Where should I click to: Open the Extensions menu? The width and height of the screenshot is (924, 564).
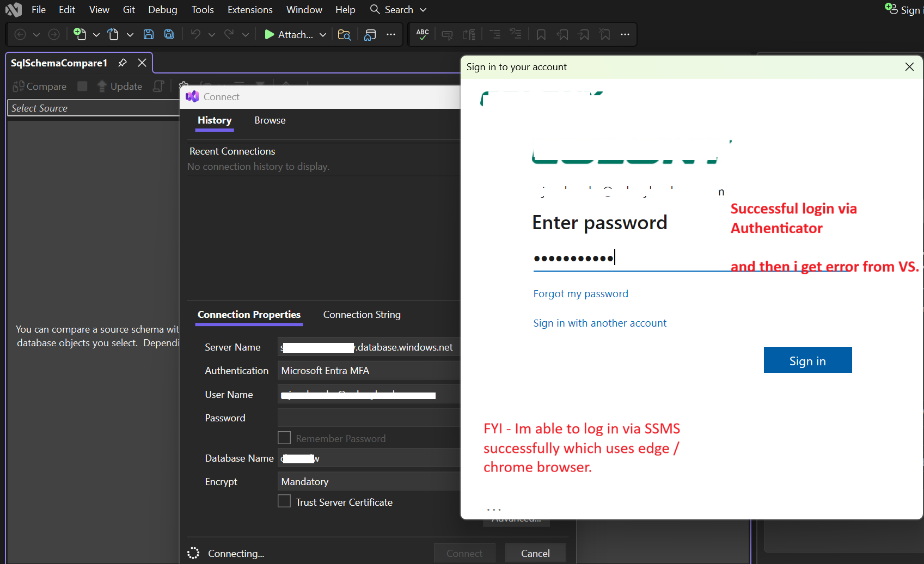(250, 9)
